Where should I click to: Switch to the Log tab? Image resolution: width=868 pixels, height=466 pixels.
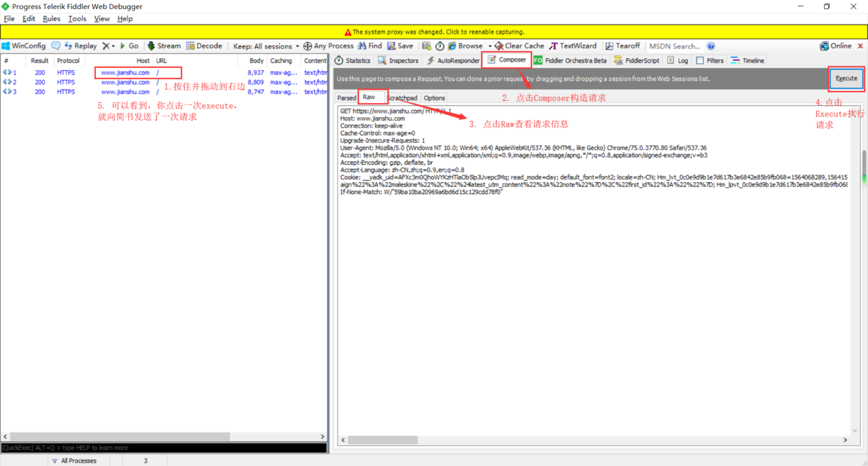coord(678,61)
